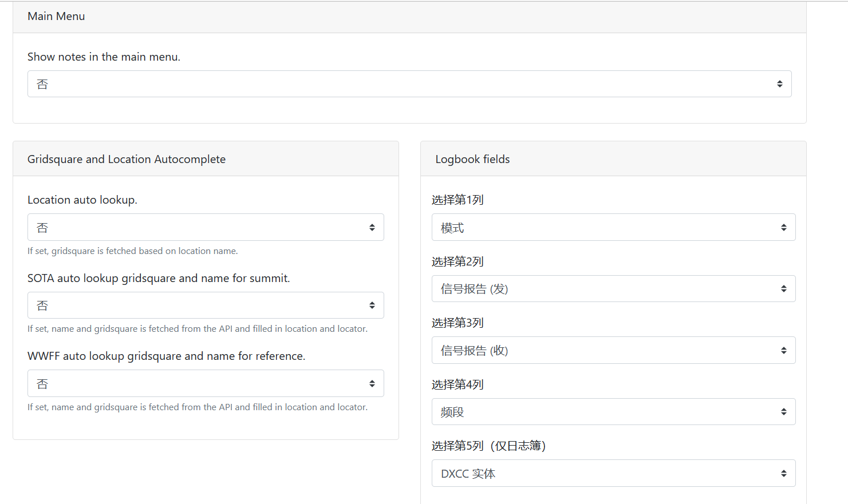This screenshot has height=504, width=848.
Task: Open the column 1 dropdown showing 模式
Action: [613, 227]
